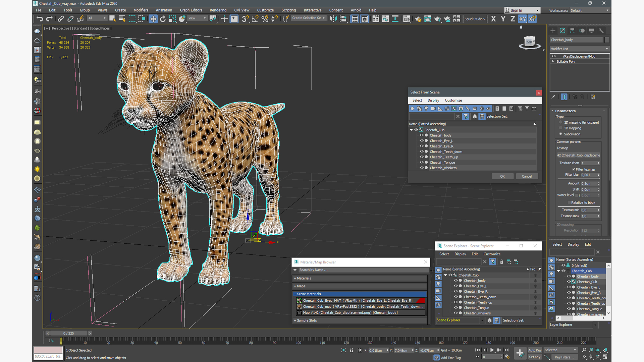Hide Cheetah_body in Select From Scene list

tap(422, 135)
